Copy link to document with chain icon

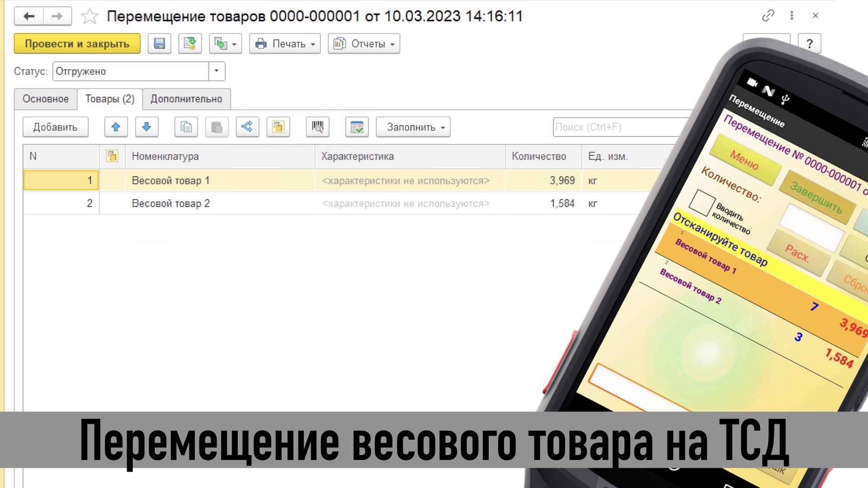[x=768, y=16]
